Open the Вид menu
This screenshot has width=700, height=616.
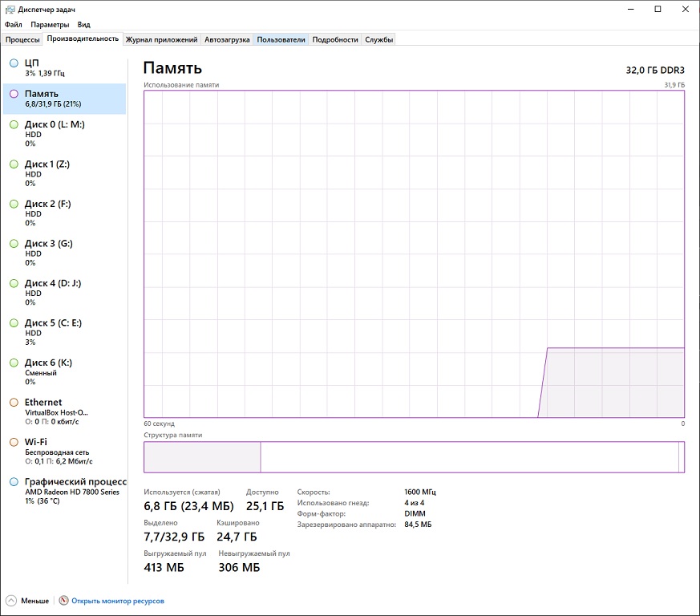click(83, 25)
